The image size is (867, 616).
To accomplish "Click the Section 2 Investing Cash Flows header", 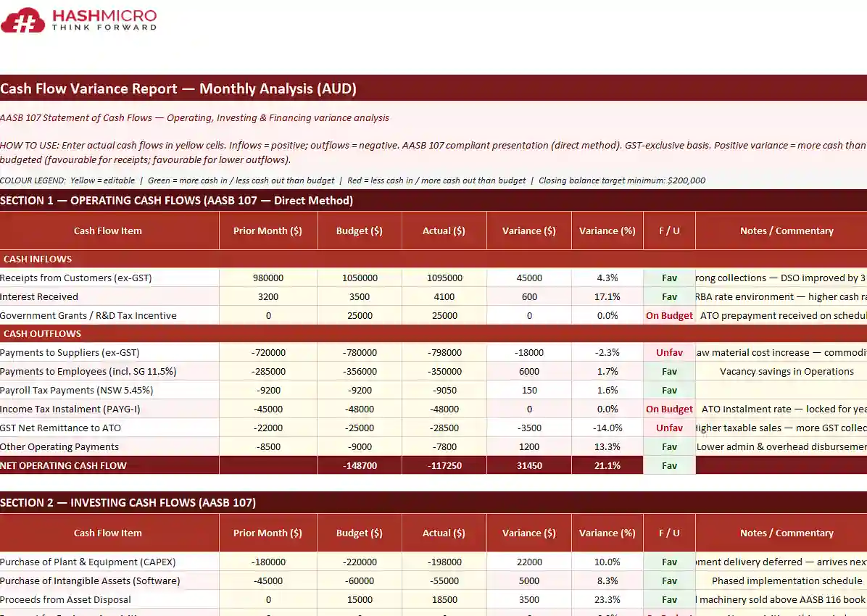I will [x=128, y=502].
